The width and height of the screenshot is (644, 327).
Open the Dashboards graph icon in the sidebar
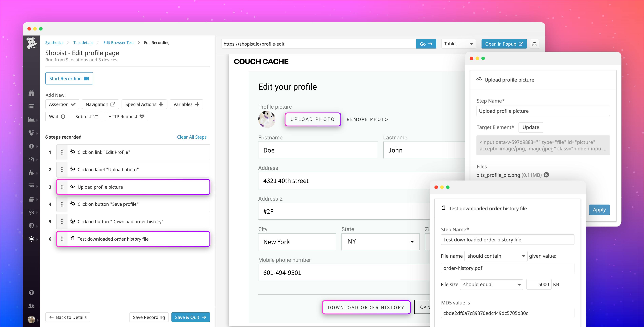32,119
